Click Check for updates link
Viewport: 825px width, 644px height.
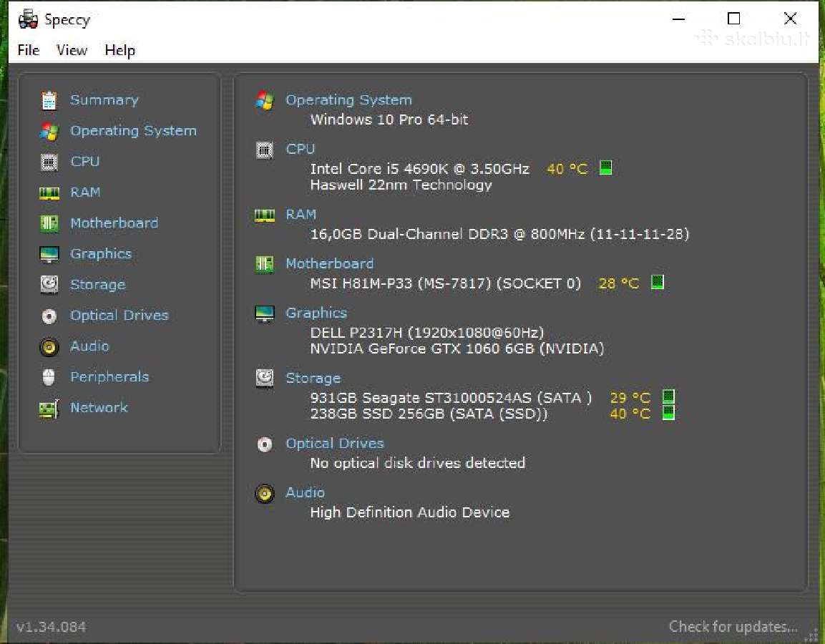click(733, 627)
